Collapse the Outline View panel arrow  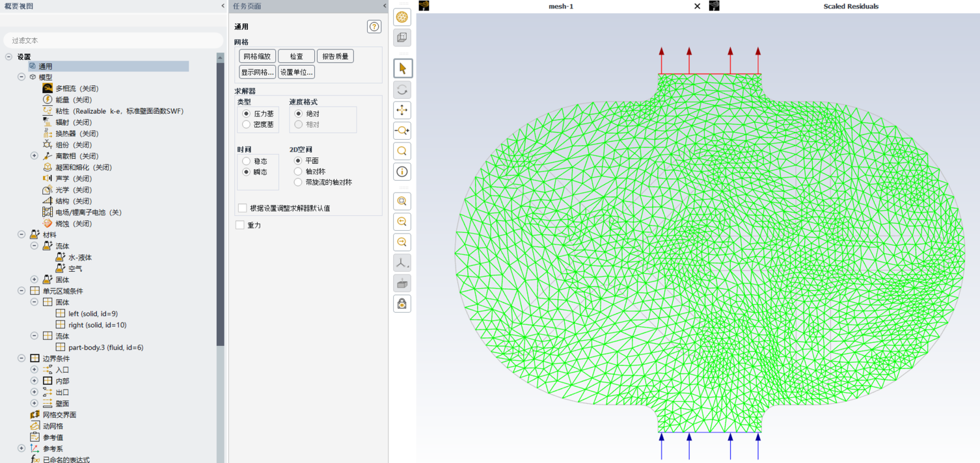point(223,6)
